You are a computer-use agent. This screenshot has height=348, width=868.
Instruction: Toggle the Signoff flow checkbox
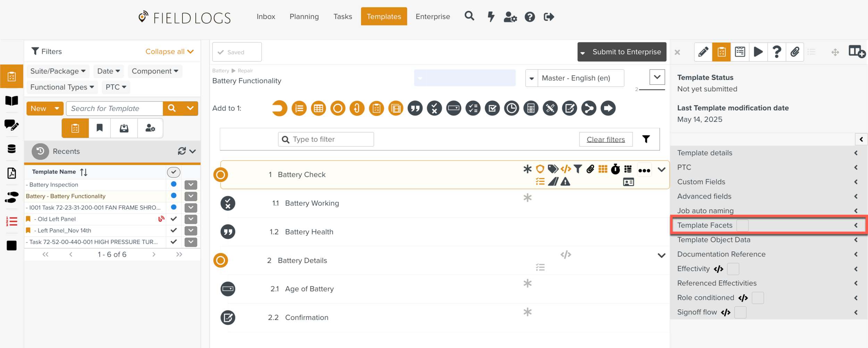[x=740, y=313]
